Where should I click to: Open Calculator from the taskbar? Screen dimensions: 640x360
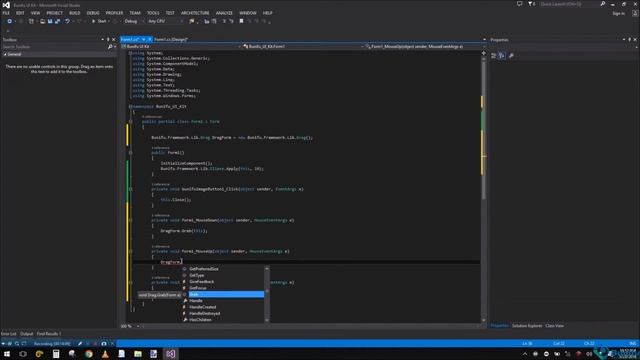point(56,354)
